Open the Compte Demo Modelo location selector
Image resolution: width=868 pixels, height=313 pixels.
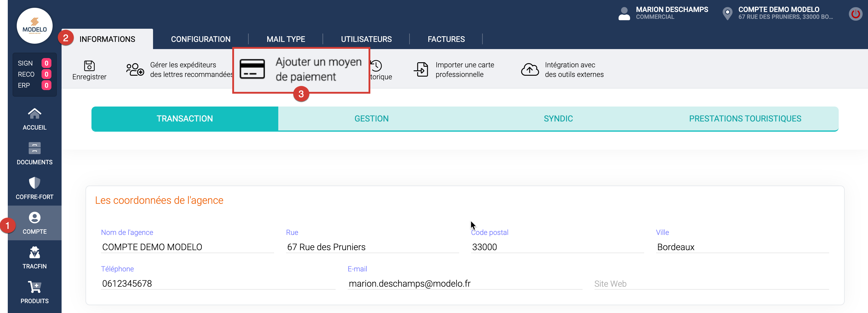pos(778,13)
